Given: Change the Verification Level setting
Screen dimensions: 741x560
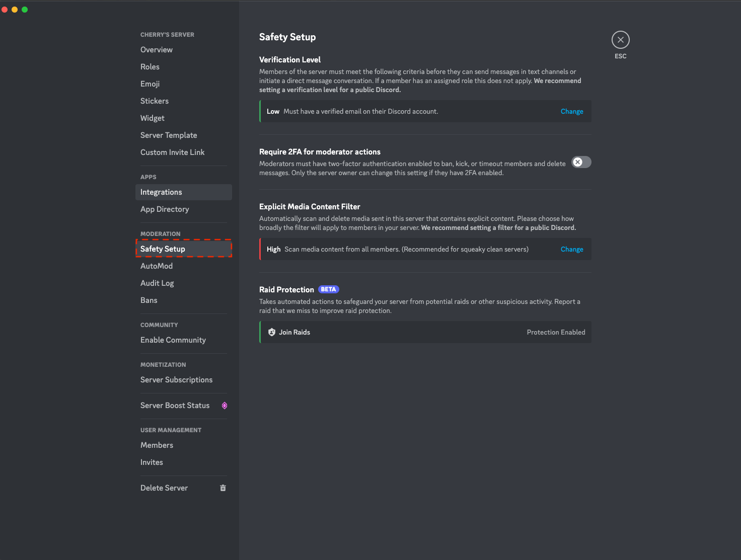Looking at the screenshot, I should pyautogui.click(x=572, y=111).
